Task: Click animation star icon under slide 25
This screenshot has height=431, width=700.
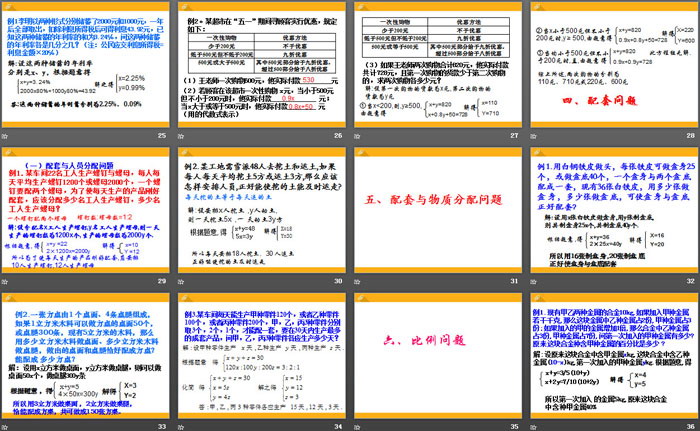Action: (x=5, y=136)
